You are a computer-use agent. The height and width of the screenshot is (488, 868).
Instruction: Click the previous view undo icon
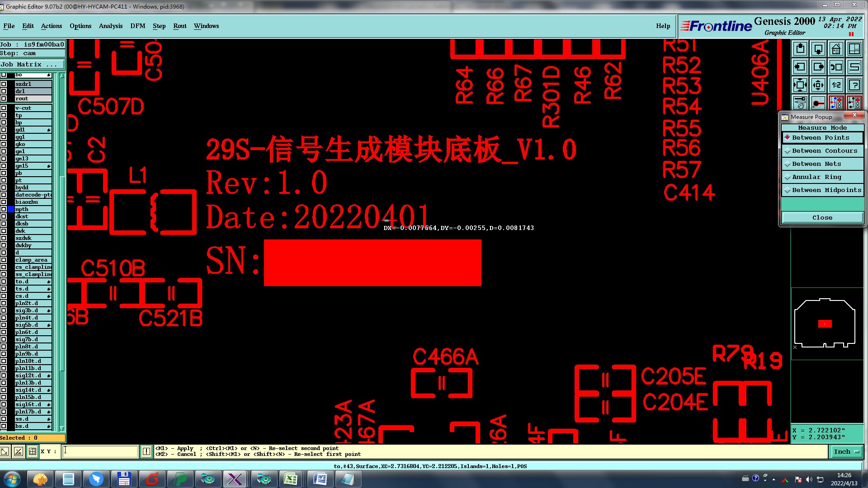836,67
